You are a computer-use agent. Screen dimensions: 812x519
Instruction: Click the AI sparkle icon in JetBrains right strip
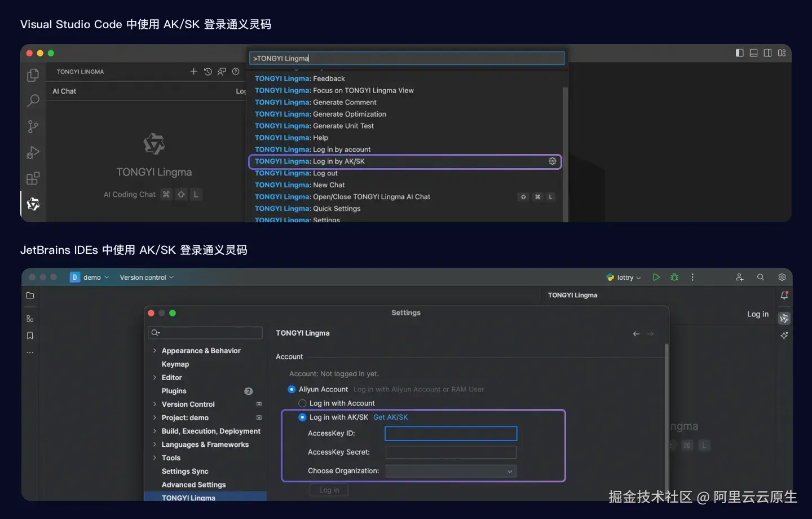[784, 336]
